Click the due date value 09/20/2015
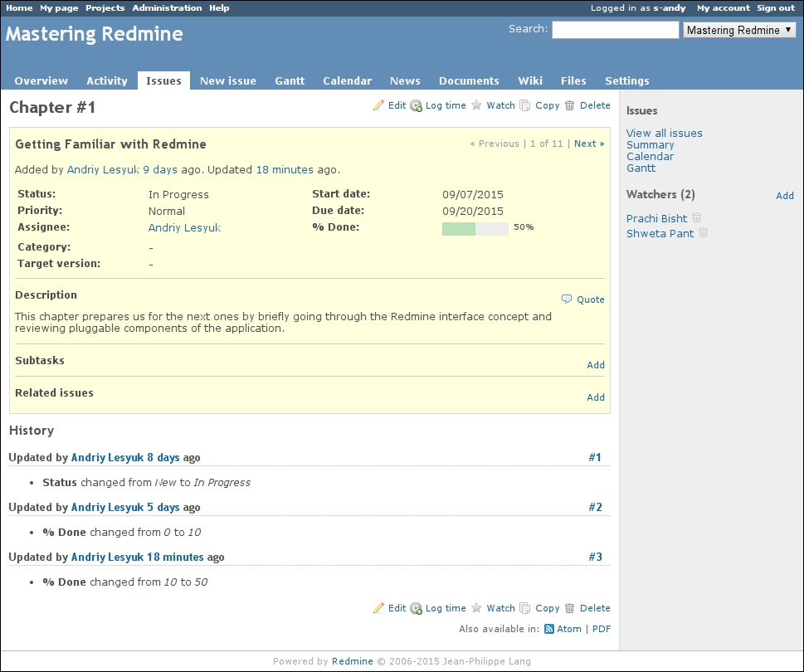This screenshot has width=804, height=672. pos(473,212)
